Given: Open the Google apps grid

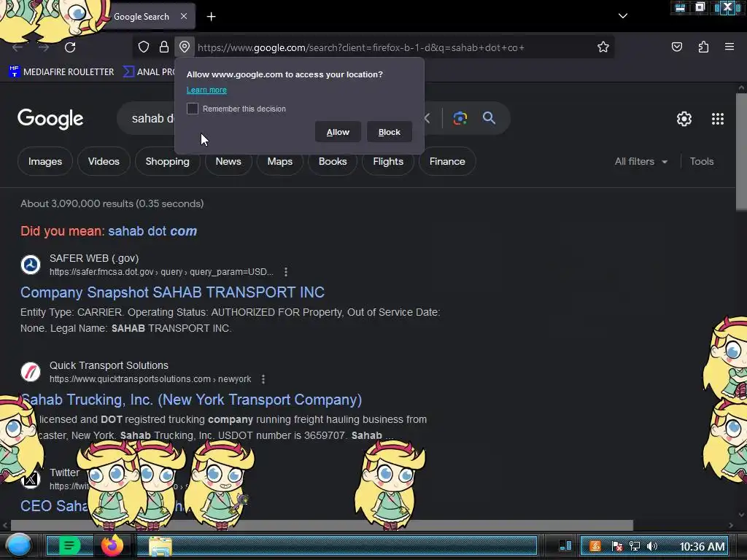Looking at the screenshot, I should point(718,119).
